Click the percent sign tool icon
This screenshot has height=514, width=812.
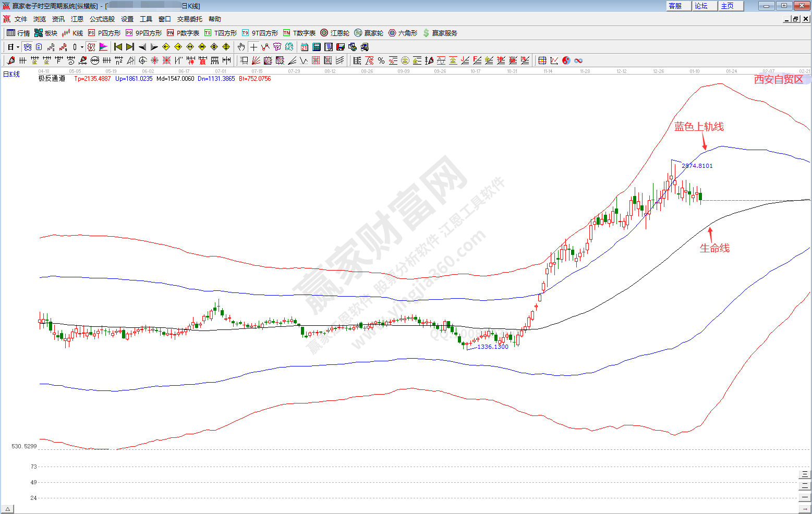tap(381, 60)
